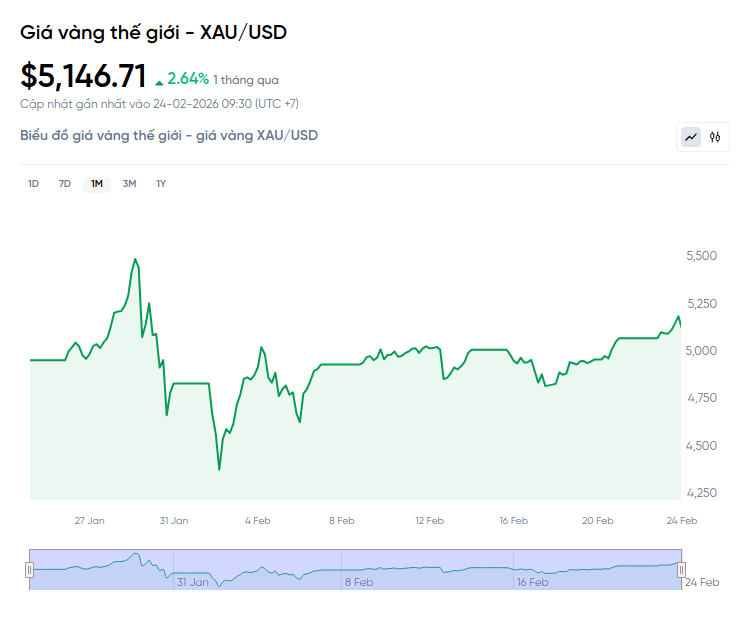Select the 1D time range
750x634 pixels.
[x=33, y=184]
